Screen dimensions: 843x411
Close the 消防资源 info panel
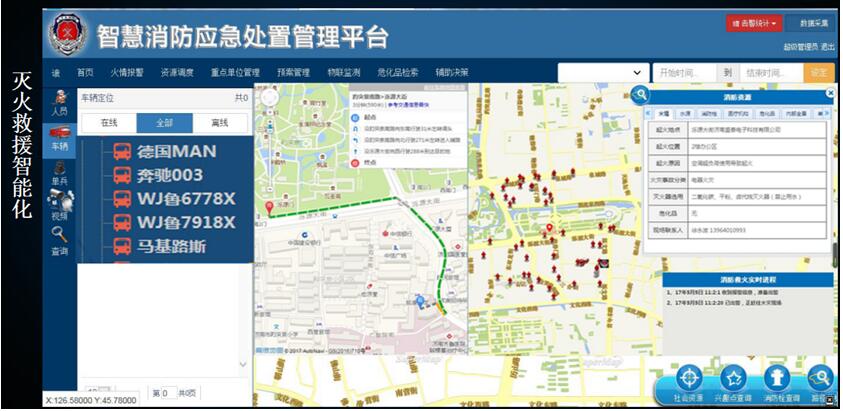tap(829, 94)
